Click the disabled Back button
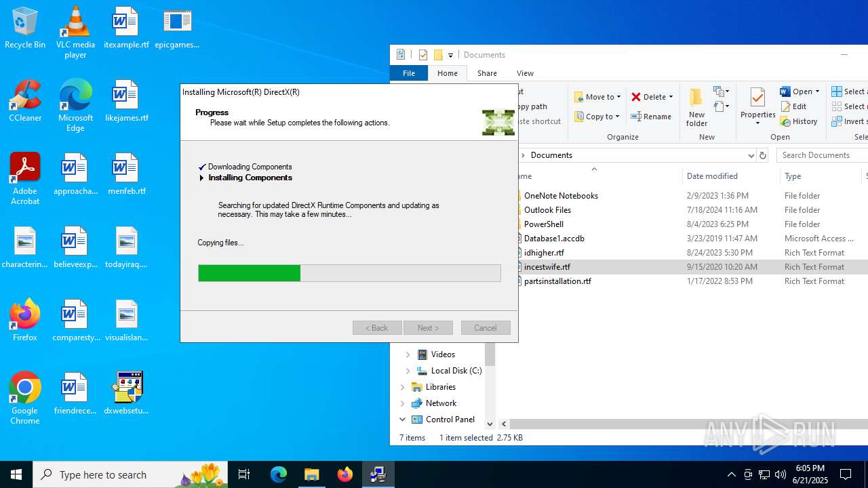The image size is (868, 488). [x=377, y=328]
